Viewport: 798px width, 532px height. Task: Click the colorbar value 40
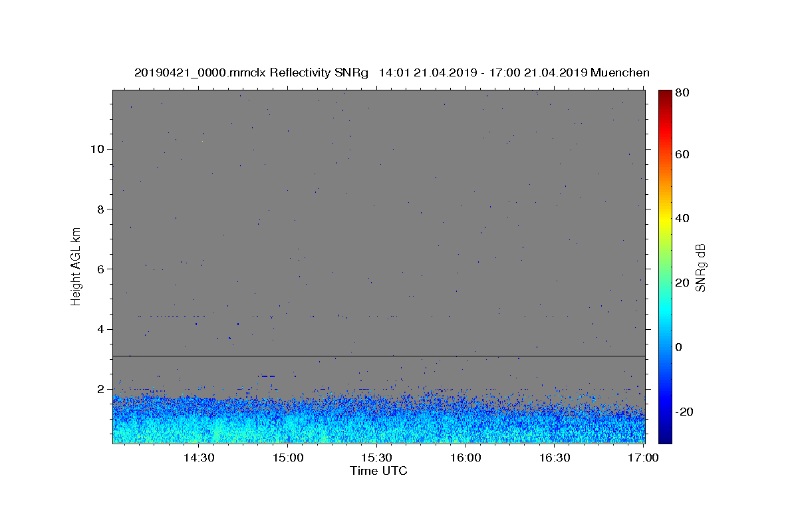click(x=684, y=218)
